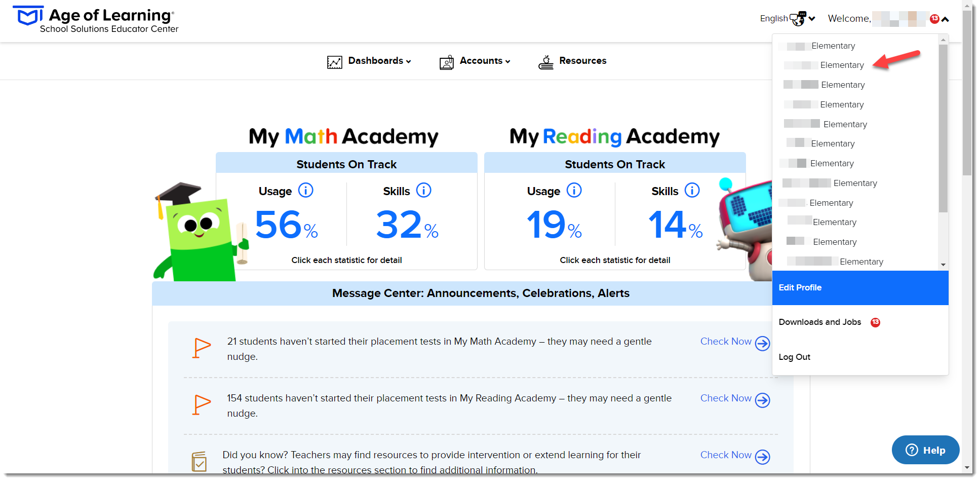
Task: Click the 56% Math usage statistic
Action: tap(287, 225)
